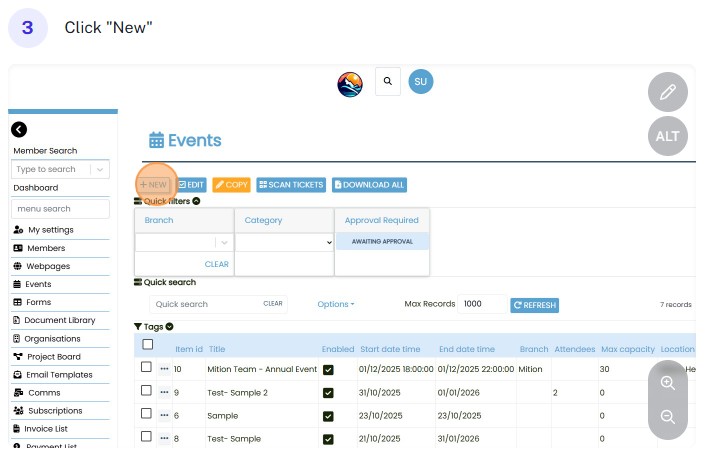The image size is (705, 460).
Task: Go to Document Library in sidebar
Action: (59, 320)
